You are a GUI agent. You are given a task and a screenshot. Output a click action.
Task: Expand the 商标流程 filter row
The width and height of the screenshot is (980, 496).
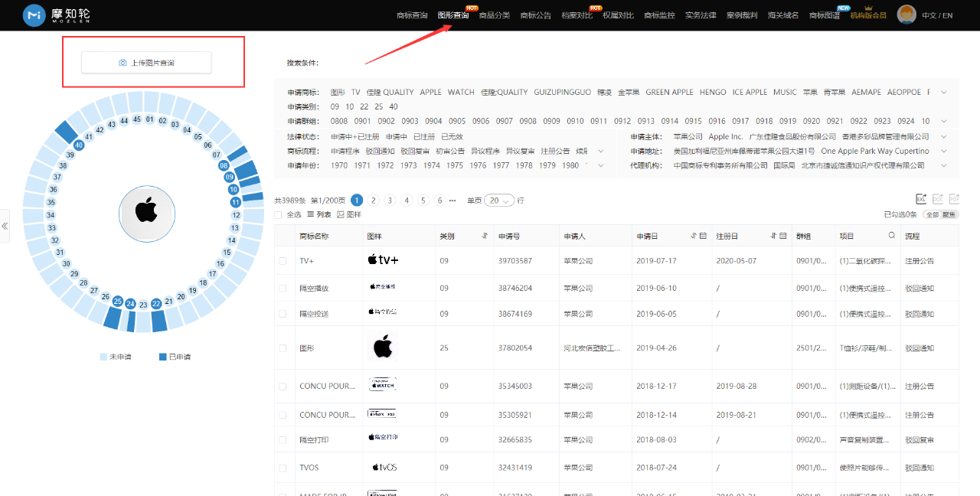coord(601,151)
